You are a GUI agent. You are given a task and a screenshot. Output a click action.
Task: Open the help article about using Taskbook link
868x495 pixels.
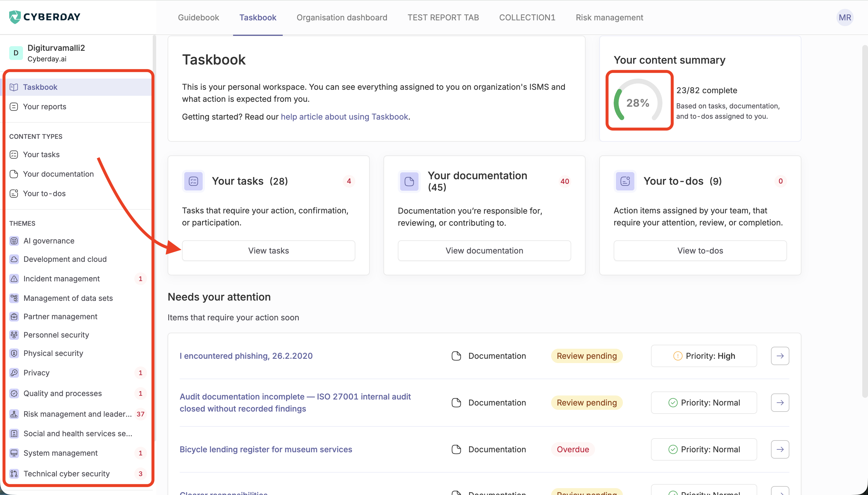coord(344,117)
